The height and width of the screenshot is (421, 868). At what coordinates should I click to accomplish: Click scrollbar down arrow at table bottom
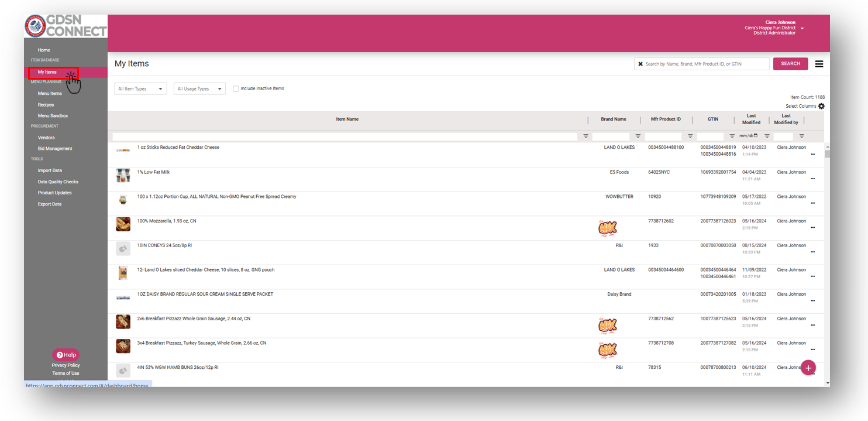(x=827, y=383)
